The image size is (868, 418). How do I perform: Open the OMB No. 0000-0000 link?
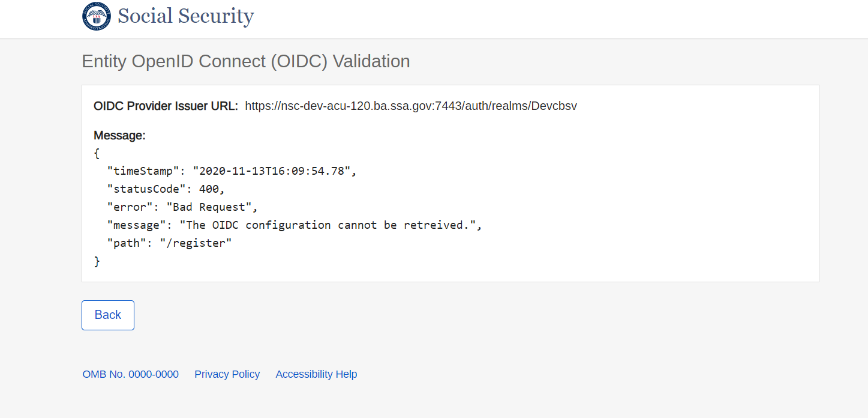tap(131, 374)
